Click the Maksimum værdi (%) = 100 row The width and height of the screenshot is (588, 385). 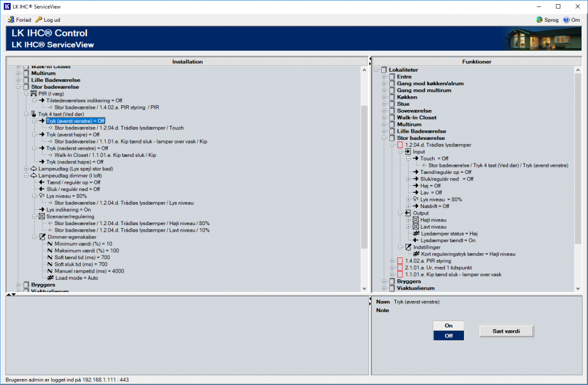[86, 250]
